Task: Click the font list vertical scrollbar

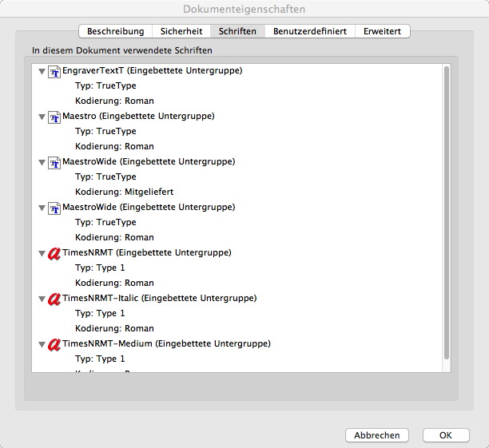Action: 446,216
